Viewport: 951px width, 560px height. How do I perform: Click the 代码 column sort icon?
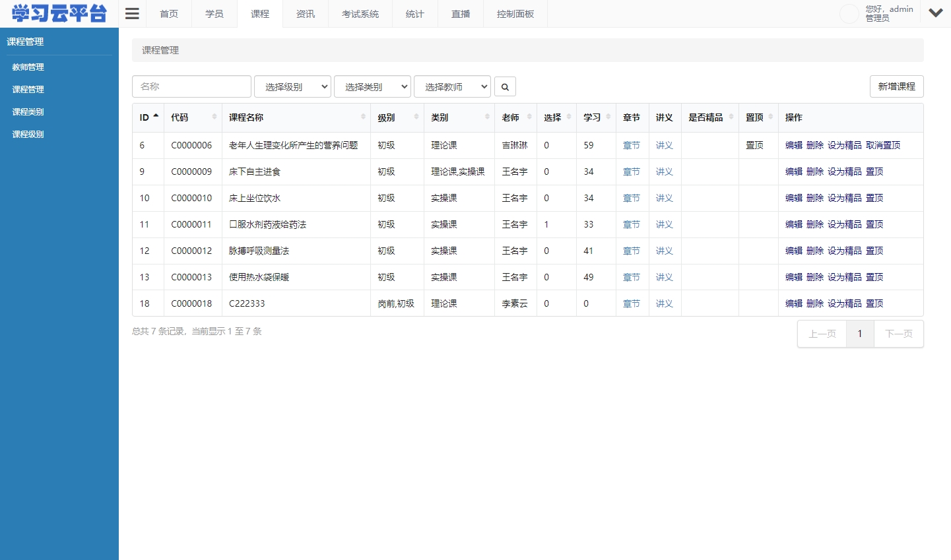pyautogui.click(x=214, y=117)
